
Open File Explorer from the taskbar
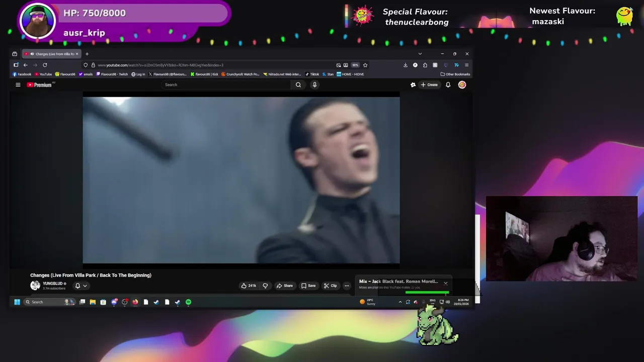pos(93,302)
